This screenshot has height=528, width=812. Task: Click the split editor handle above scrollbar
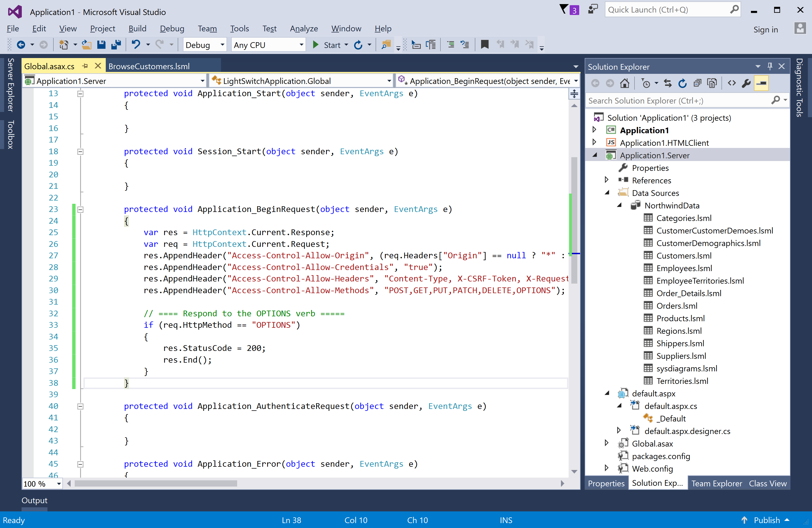[574, 93]
